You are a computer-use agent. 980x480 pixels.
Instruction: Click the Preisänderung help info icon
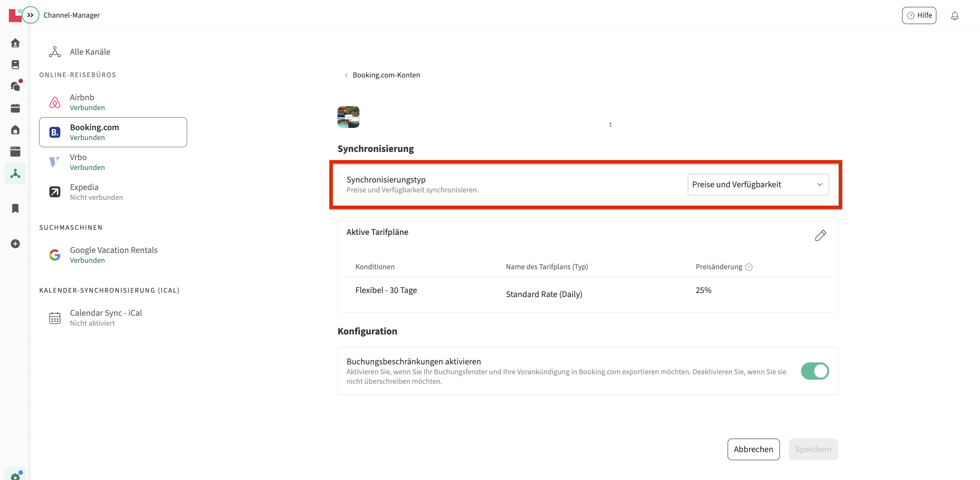749,267
